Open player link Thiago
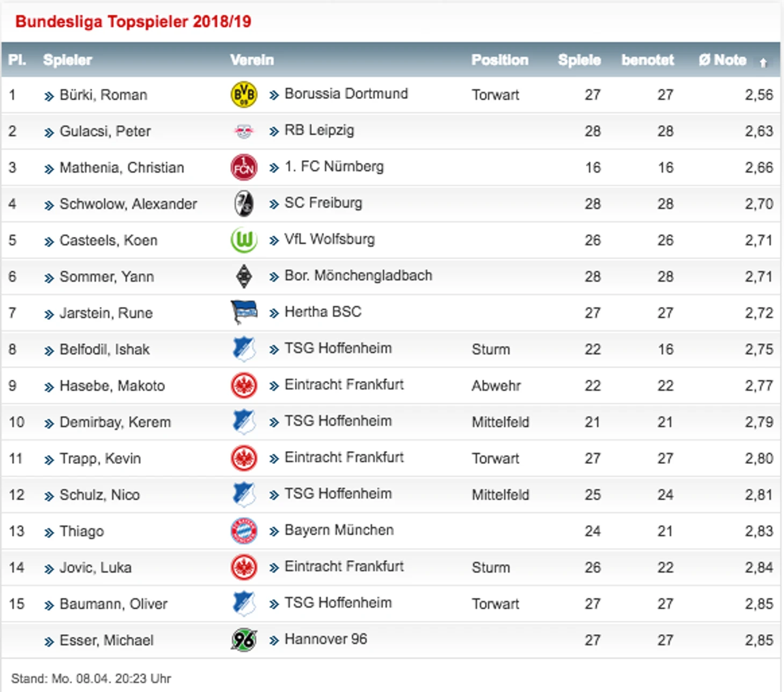Image resolution: width=784 pixels, height=692 pixels. click(x=82, y=531)
